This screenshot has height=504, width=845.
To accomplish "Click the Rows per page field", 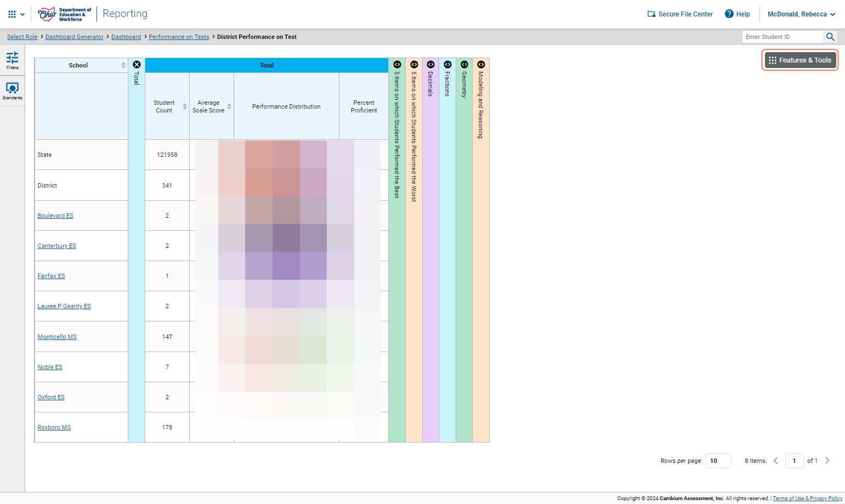I will coord(718,461).
